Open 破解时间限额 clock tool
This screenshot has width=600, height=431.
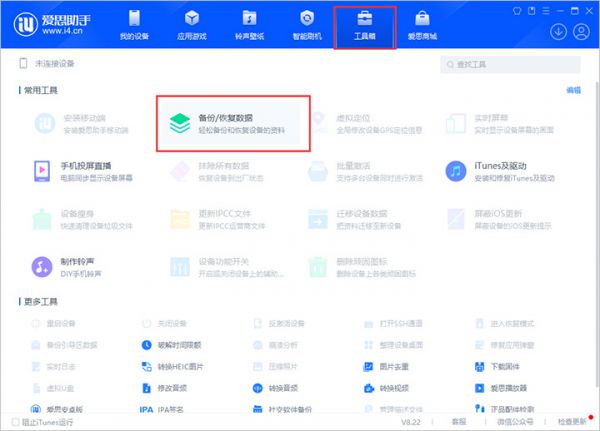(147, 345)
